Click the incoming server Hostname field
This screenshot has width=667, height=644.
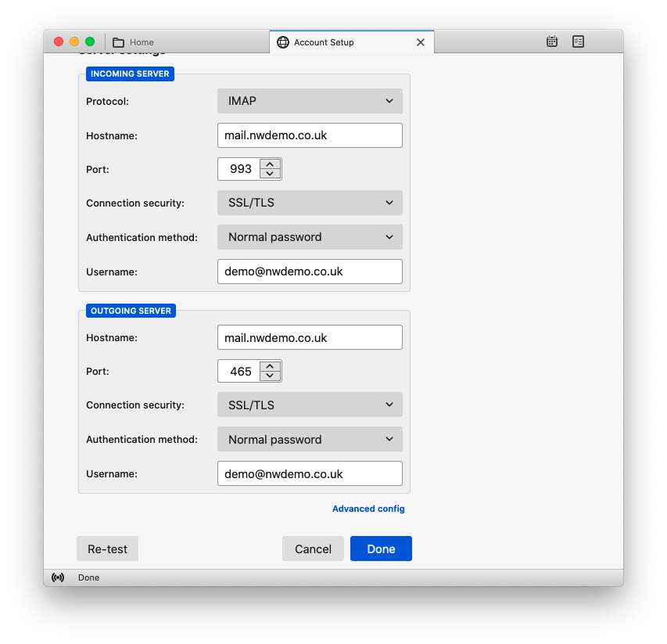[310, 135]
